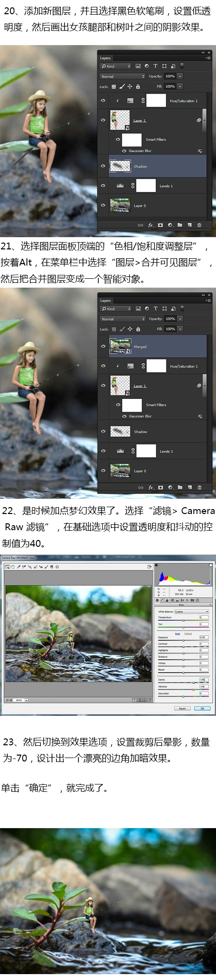The width and height of the screenshot is (216, 980).
Task: Toggle Smart Filters visibility in step 20 panel
Action: click(x=117, y=139)
